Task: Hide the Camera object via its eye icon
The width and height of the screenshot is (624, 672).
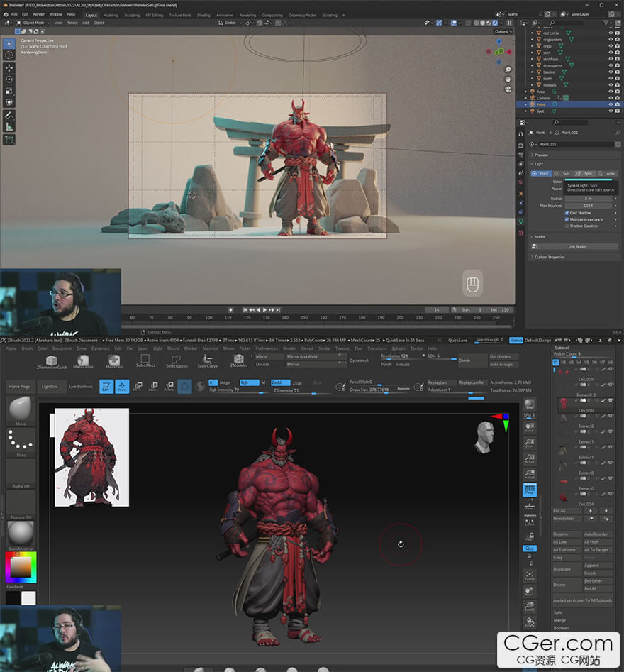Action: [611, 98]
